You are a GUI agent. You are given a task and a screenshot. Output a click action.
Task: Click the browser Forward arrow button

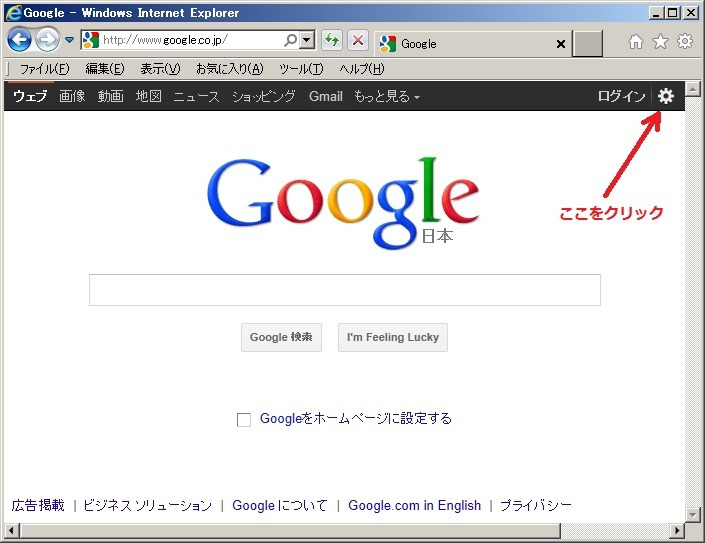coord(47,40)
